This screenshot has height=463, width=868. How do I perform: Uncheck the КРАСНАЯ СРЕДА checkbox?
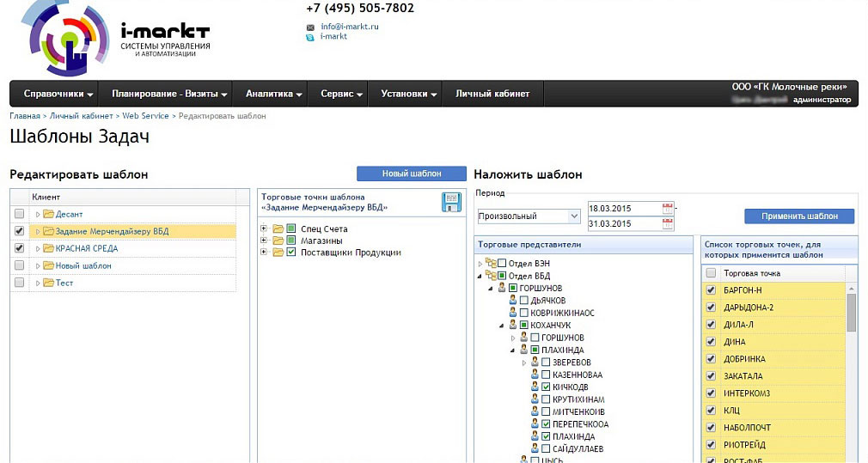20,247
